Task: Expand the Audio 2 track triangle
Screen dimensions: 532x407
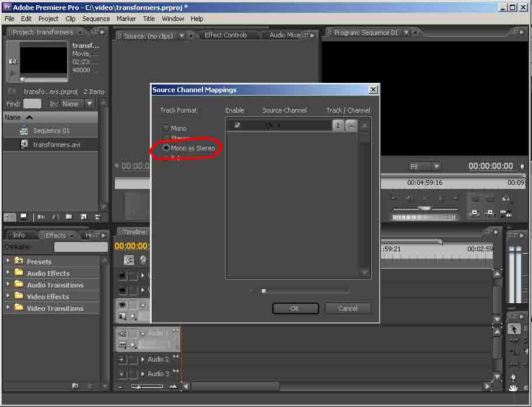Action: point(142,359)
